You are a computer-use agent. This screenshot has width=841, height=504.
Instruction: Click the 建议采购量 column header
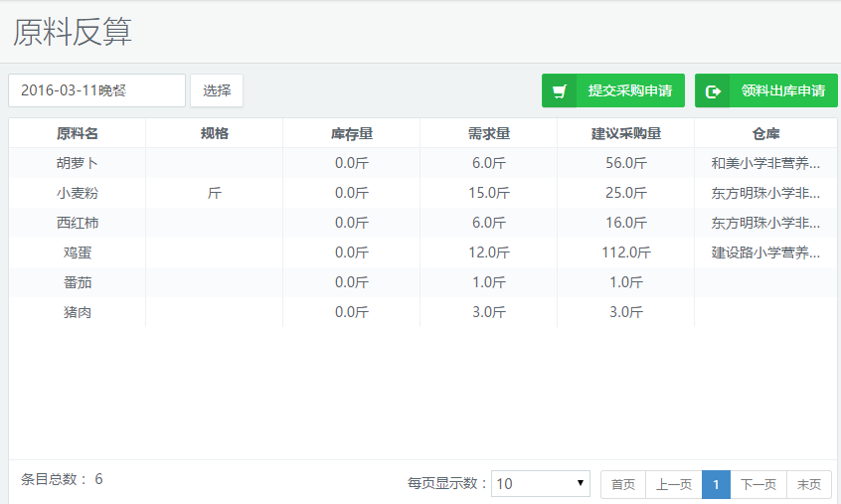(x=625, y=133)
